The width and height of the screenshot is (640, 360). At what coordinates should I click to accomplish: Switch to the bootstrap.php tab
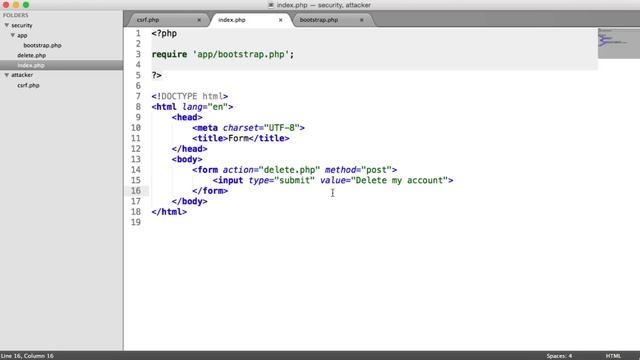click(x=319, y=20)
